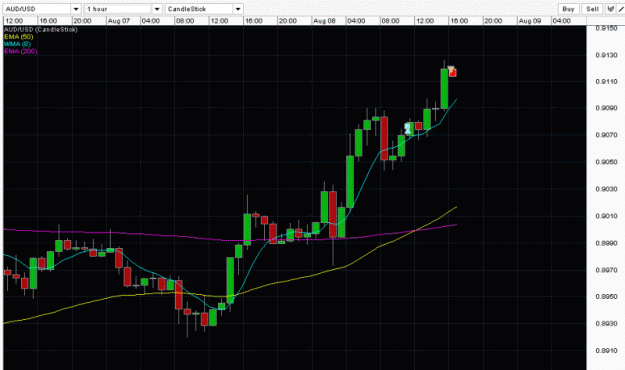Click the 0.9030 price axis label
Image resolution: width=625 pixels, height=370 pixels.
coord(606,189)
